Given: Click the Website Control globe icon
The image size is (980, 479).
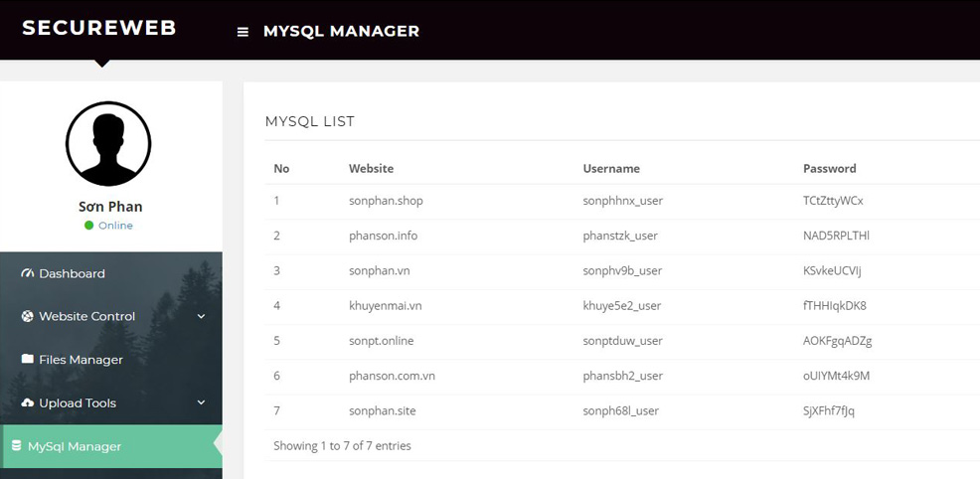Looking at the screenshot, I should pyautogui.click(x=28, y=316).
